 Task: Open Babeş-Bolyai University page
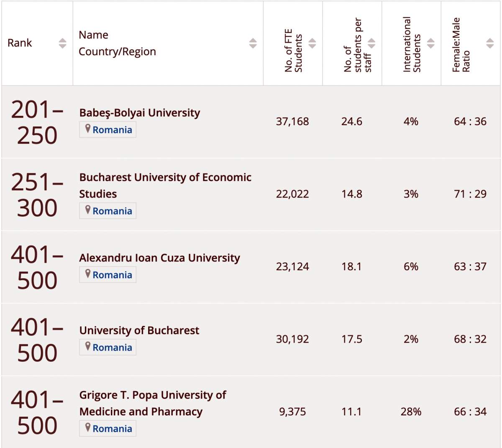pyautogui.click(x=140, y=113)
